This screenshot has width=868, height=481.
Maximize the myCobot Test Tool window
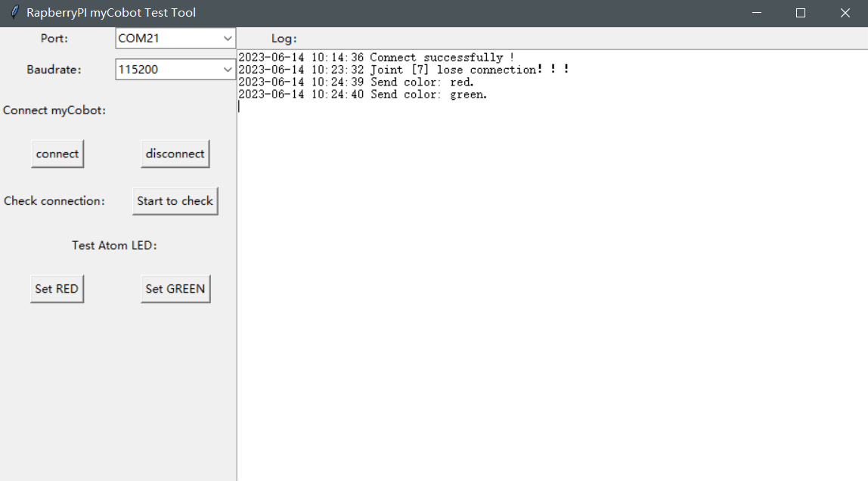coord(801,13)
